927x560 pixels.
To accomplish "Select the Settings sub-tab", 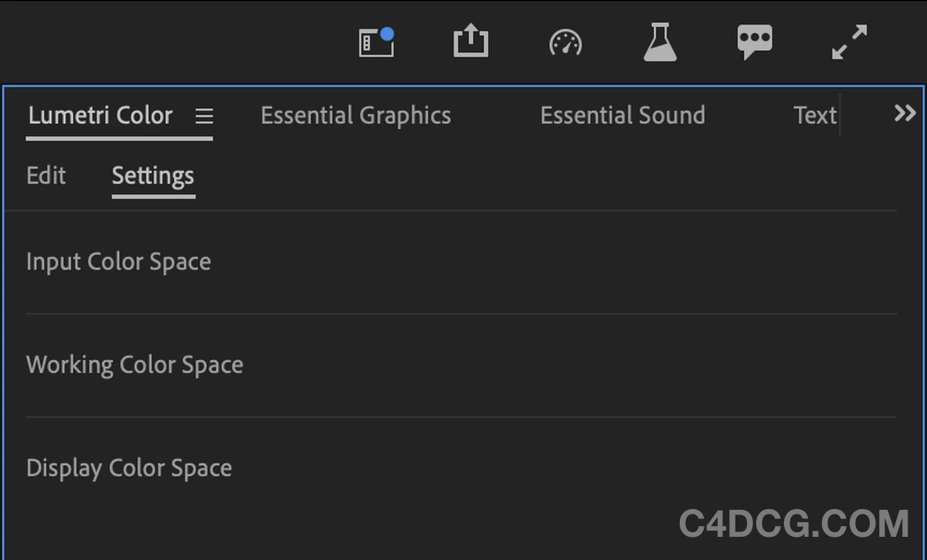I will pyautogui.click(x=153, y=176).
